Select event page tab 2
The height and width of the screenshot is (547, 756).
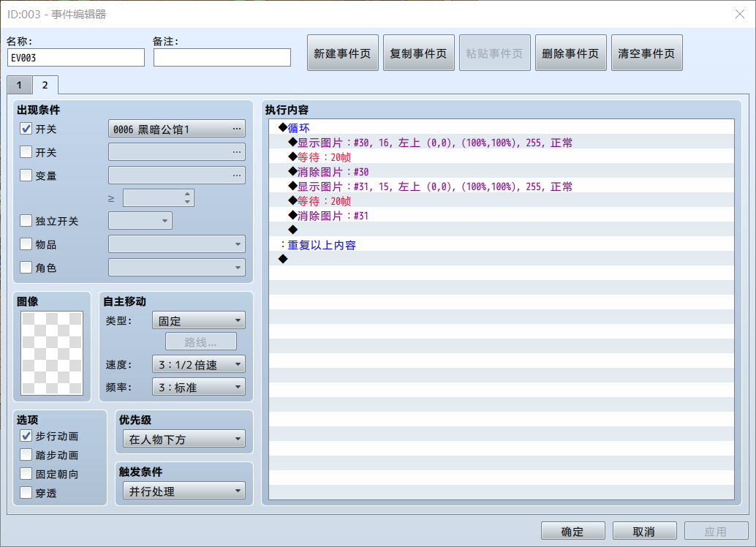45,85
